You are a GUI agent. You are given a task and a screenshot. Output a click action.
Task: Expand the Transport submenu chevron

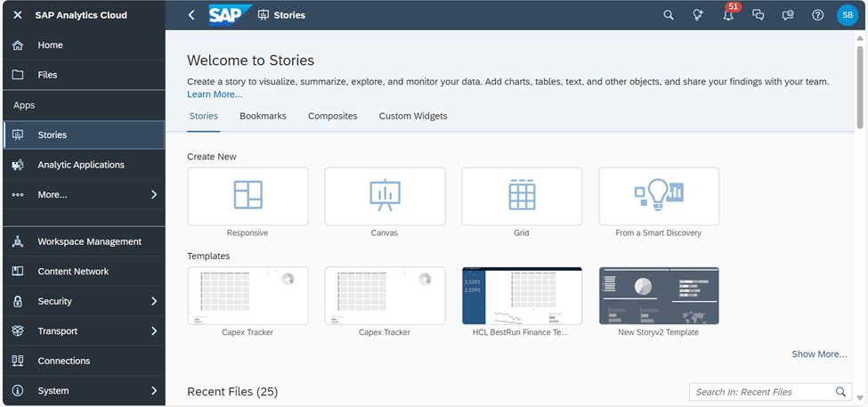[x=154, y=331]
